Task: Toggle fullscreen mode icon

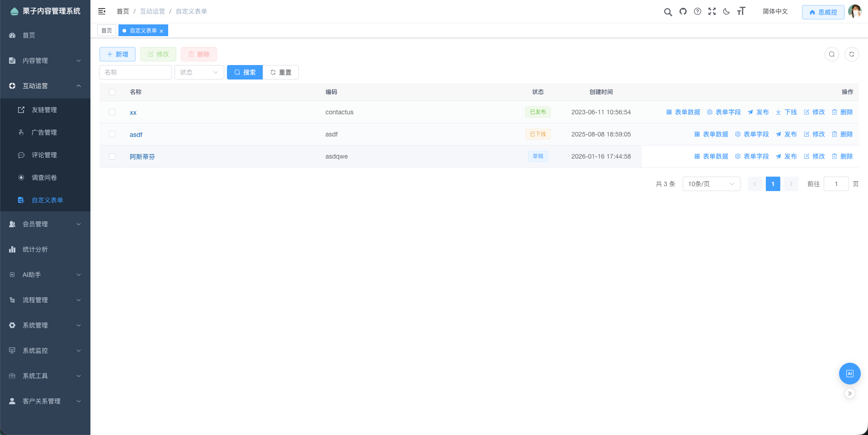Action: point(712,11)
